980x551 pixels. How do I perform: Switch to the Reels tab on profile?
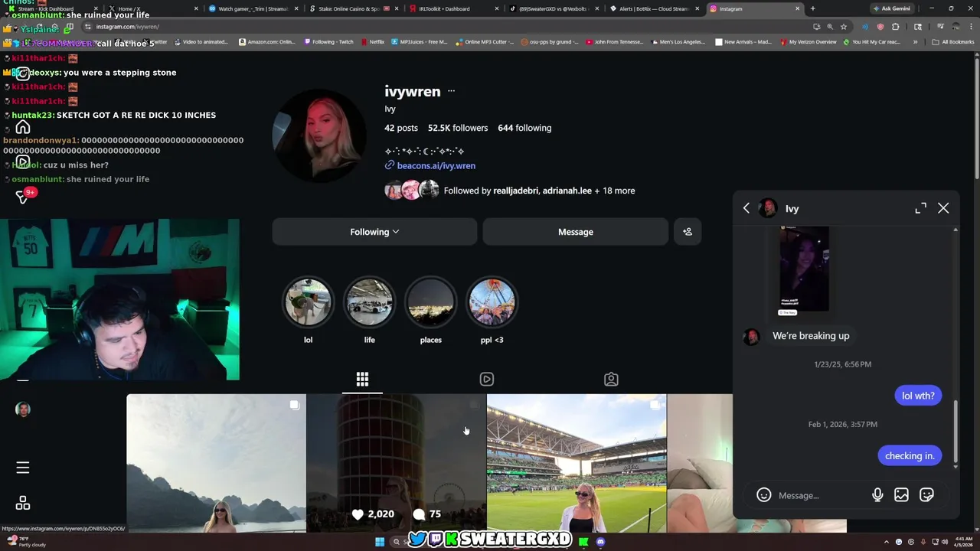coord(487,379)
